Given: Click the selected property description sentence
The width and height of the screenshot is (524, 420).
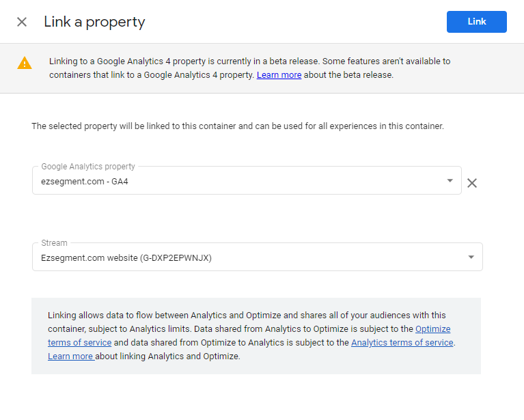Looking at the screenshot, I should tap(238, 126).
